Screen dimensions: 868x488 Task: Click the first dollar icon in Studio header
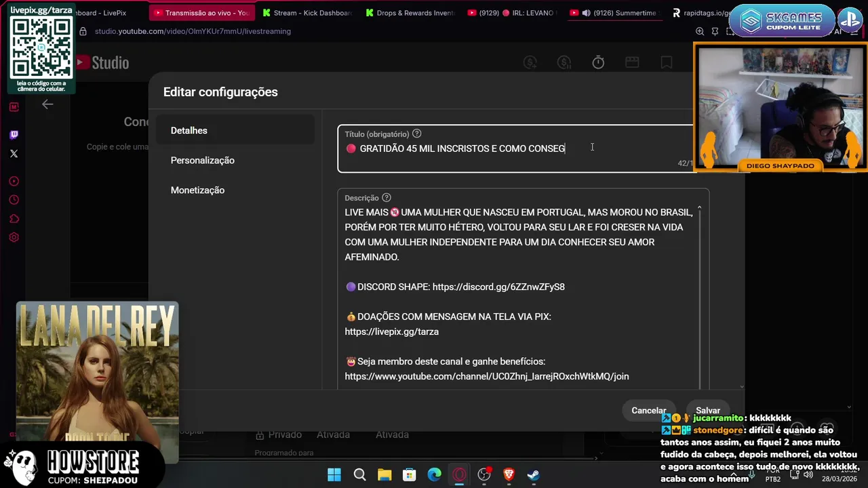coord(530,62)
